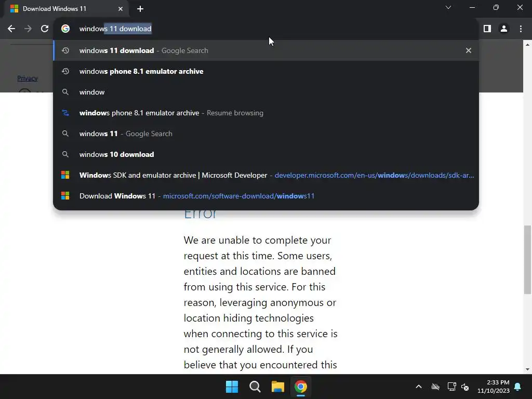Close the Download Windows 11 tab
The width and height of the screenshot is (532, 399).
click(x=121, y=9)
